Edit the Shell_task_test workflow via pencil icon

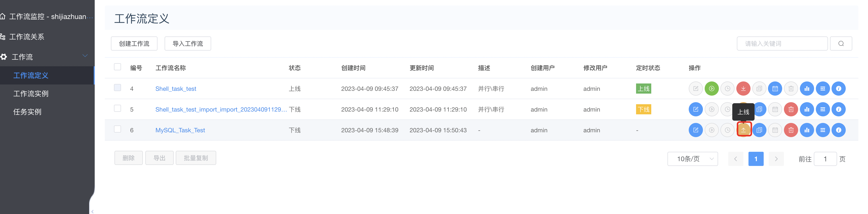tap(696, 89)
